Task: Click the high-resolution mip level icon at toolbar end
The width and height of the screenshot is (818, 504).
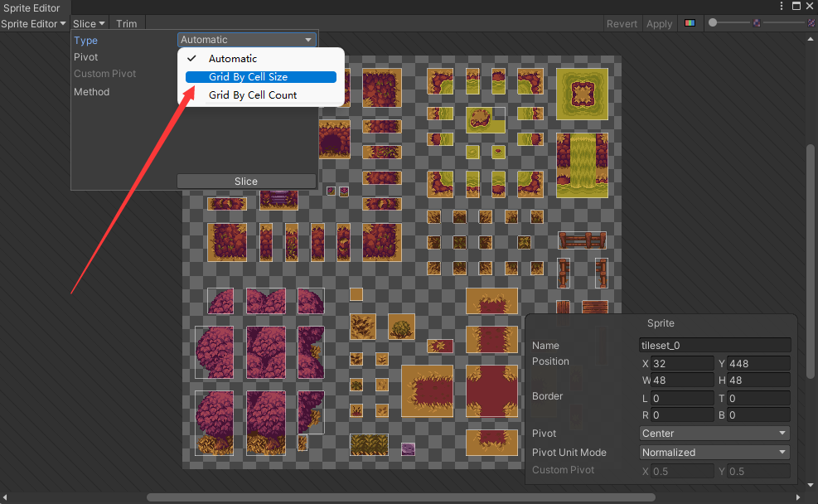Action: point(811,23)
